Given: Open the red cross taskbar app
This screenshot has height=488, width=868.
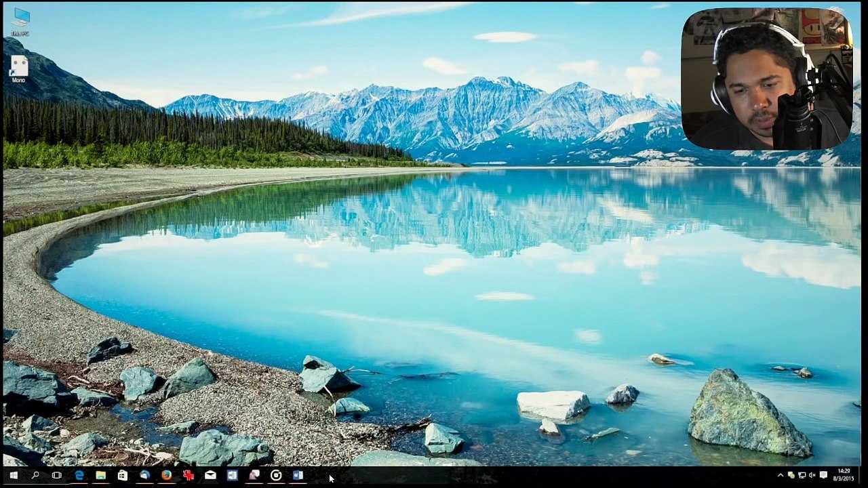Looking at the screenshot, I should coord(188,476).
